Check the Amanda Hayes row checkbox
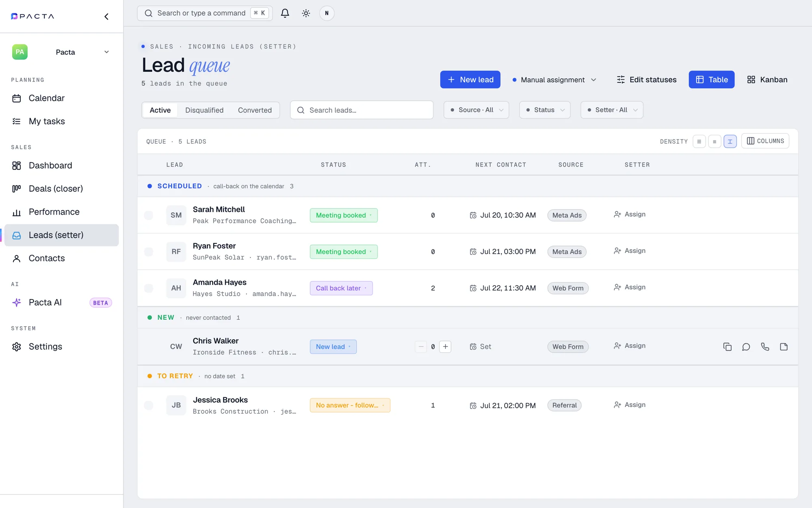 [x=149, y=288]
